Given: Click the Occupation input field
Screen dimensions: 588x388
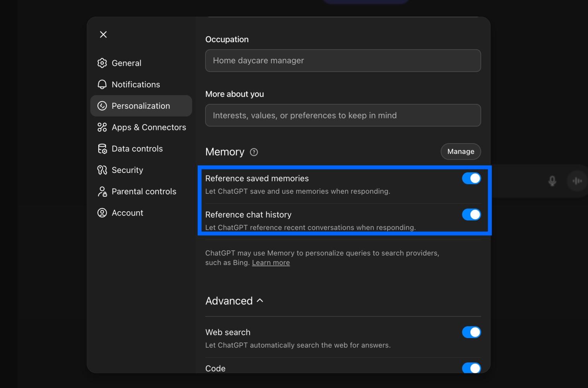Looking at the screenshot, I should pyautogui.click(x=342, y=60).
